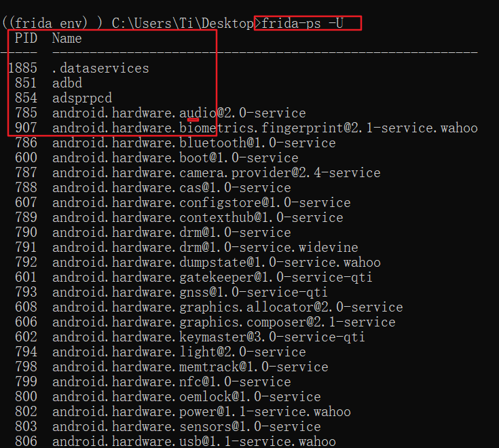Click PID value 806
The width and height of the screenshot is (499, 448).
tap(26, 442)
